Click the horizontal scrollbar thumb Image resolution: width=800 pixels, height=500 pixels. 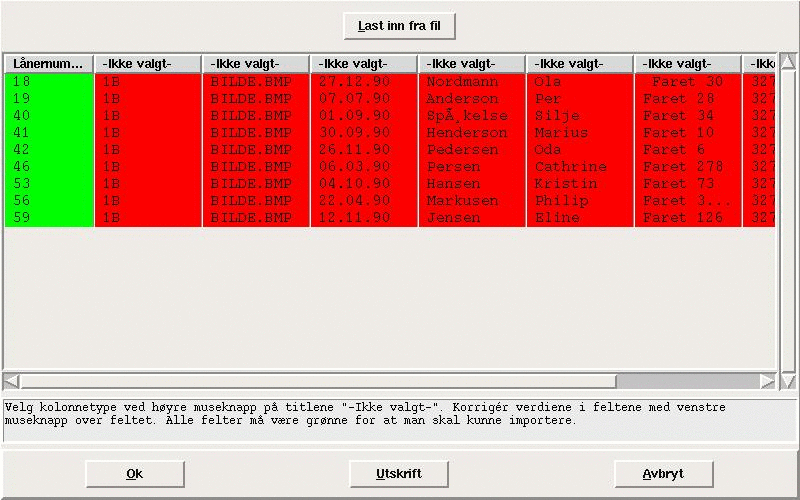coord(318,381)
